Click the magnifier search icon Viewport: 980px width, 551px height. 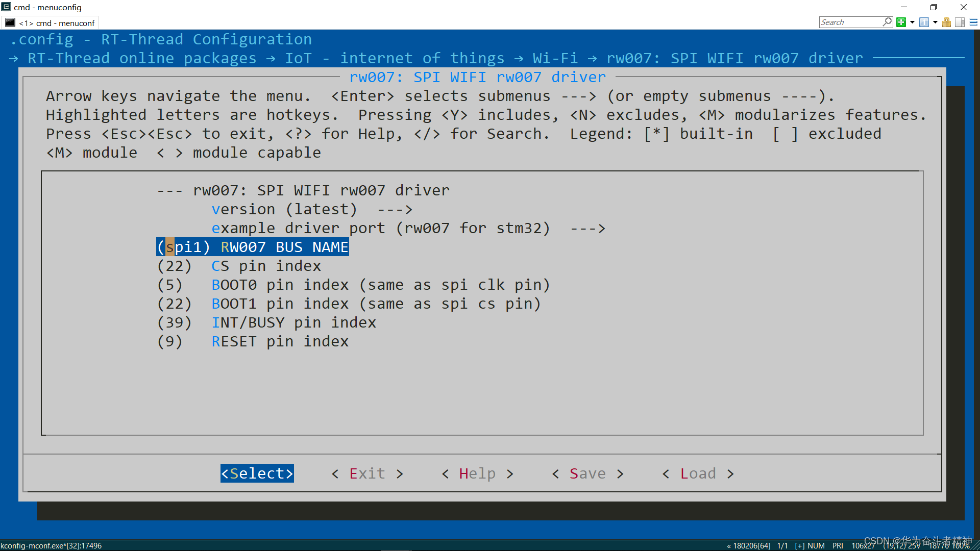click(887, 22)
